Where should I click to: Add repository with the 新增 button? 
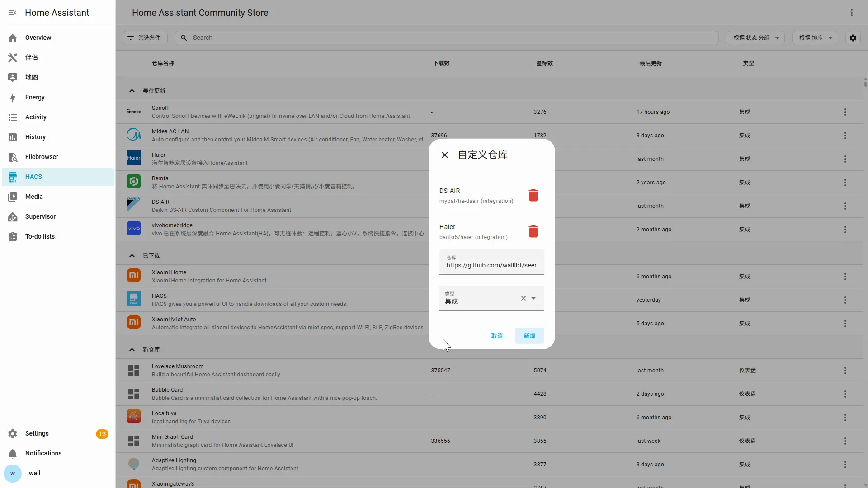coord(529,336)
